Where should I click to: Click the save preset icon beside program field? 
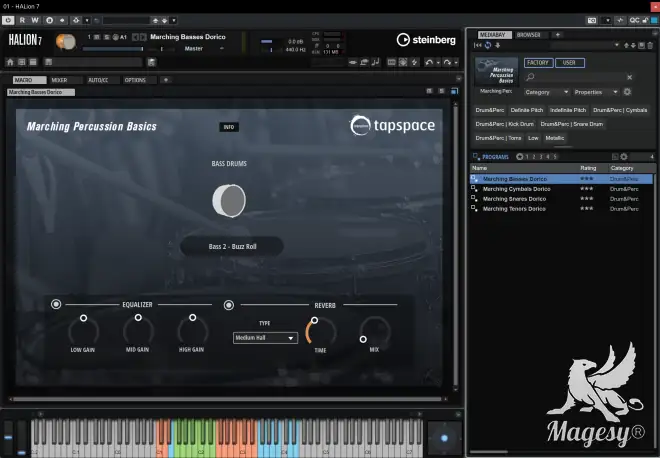click(152, 62)
